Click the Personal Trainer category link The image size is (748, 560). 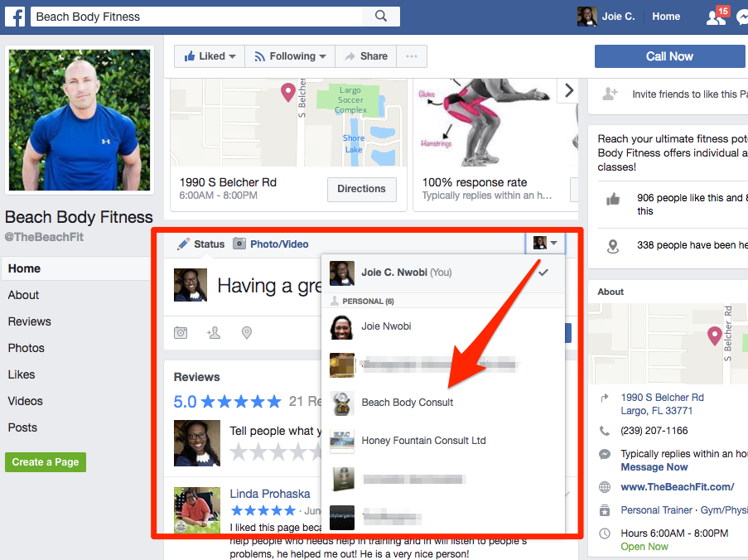click(656, 510)
